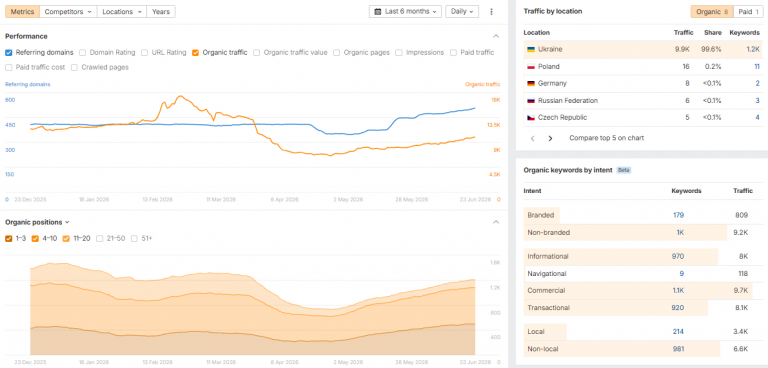Click the Transactional traffic value 8.1K
This screenshot has height=368, width=768.
point(742,308)
